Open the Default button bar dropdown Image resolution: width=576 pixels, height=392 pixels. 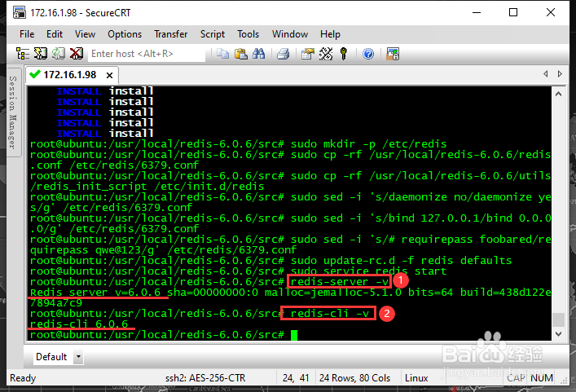(x=78, y=357)
